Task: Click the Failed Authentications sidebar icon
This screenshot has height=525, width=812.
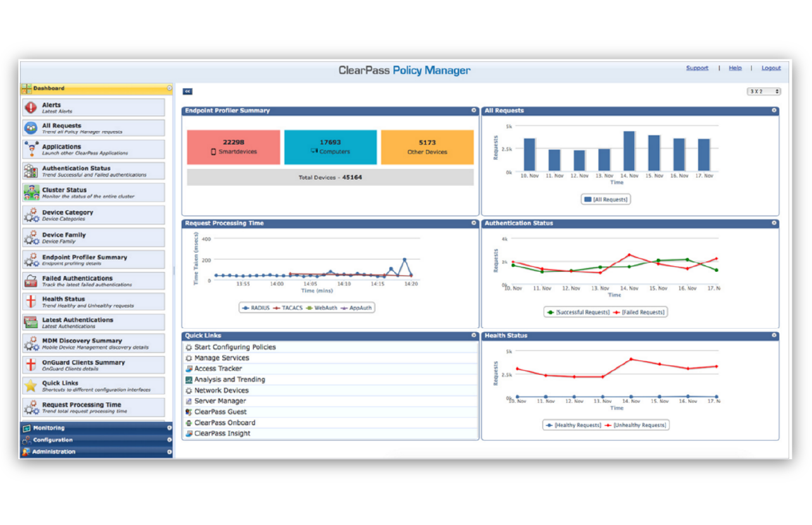Action: pos(30,281)
